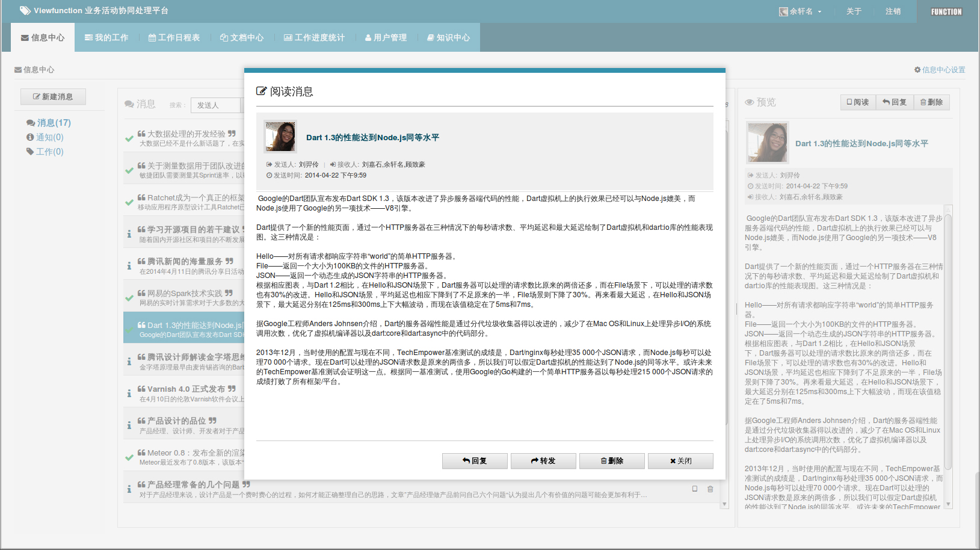Click the 发送人 search field
Viewport: 980px width, 550px height.
click(217, 105)
